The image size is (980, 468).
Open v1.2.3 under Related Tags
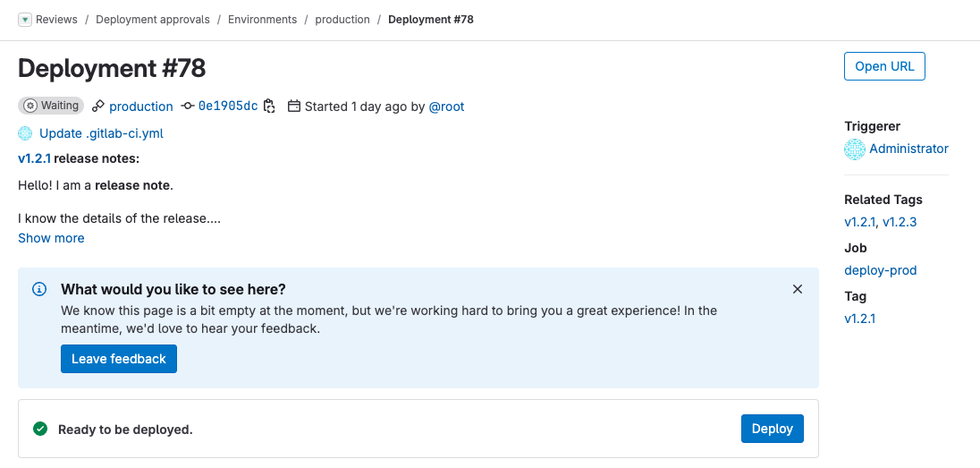click(900, 222)
